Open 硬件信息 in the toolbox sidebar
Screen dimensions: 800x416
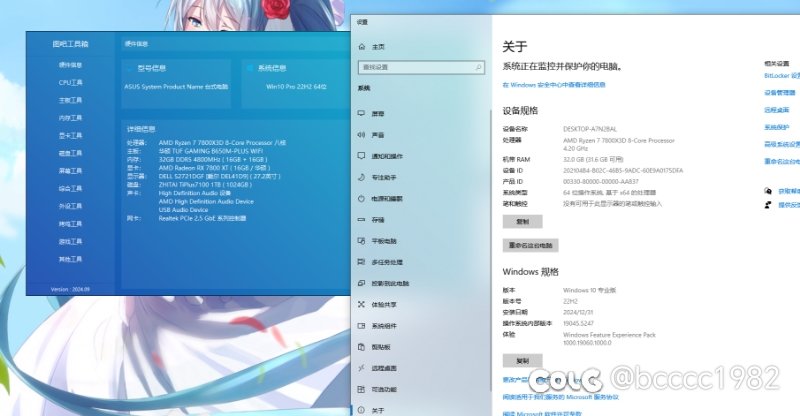pyautogui.click(x=70, y=65)
